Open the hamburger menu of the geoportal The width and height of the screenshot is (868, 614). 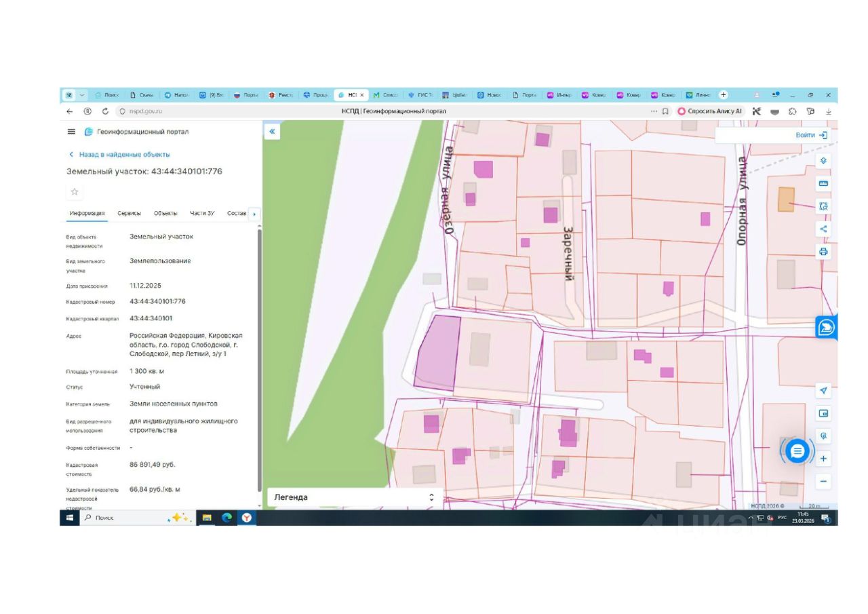tap(71, 132)
